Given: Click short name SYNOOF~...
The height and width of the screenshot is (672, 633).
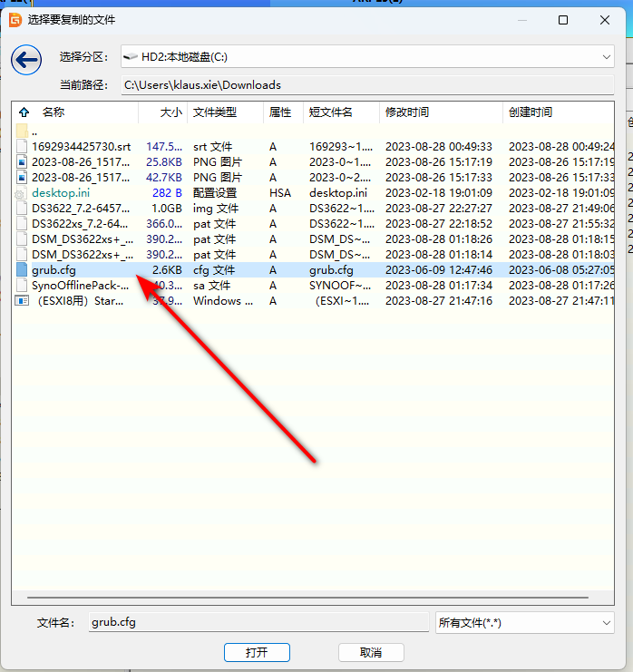Looking at the screenshot, I should pos(340,286).
